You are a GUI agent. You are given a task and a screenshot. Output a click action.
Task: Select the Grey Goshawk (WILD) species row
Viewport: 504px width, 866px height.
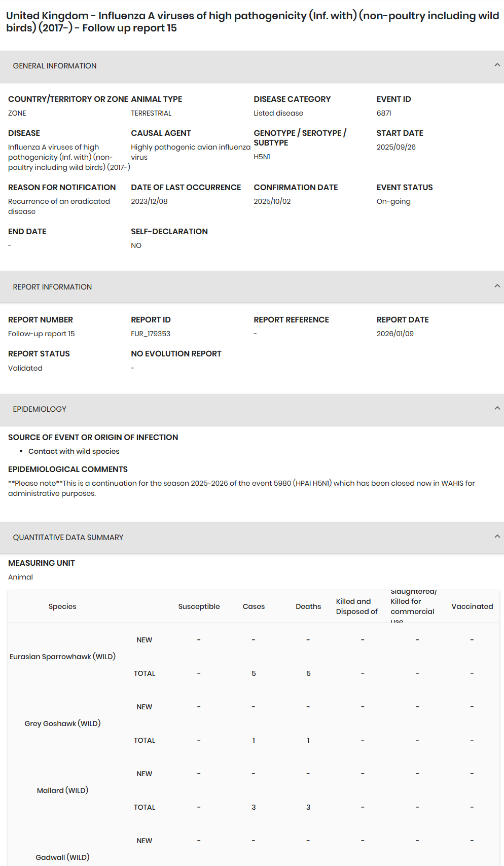[x=62, y=724]
